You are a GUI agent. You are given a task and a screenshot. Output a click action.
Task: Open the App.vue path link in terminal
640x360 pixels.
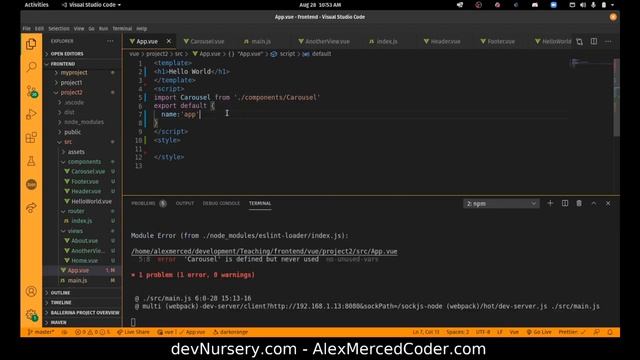pos(264,251)
